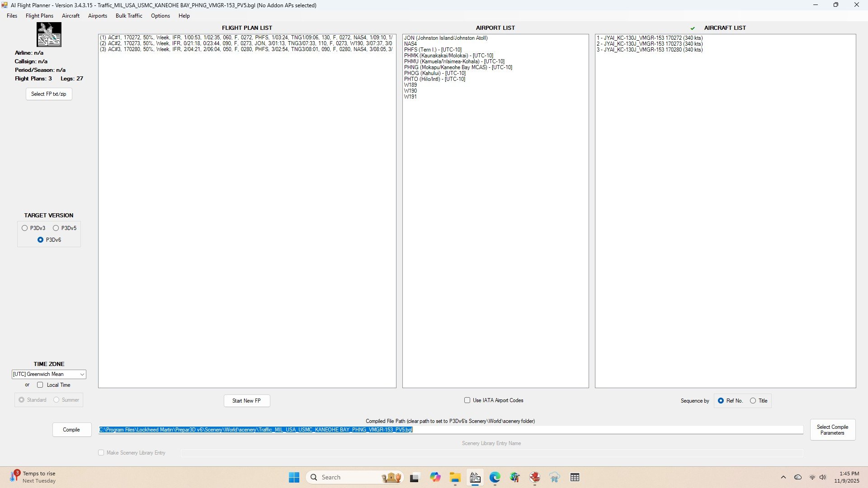Open the Windows Start menu
The height and width of the screenshot is (488, 868).
coord(294,478)
